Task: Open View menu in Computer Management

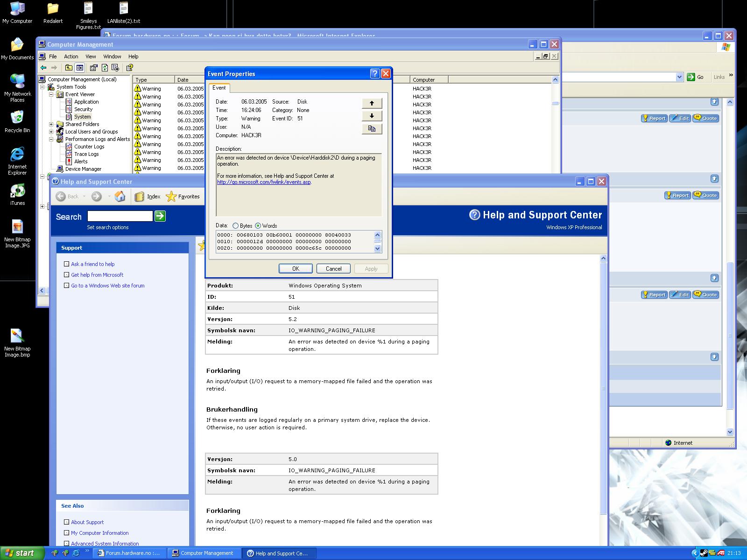Action: tap(91, 56)
